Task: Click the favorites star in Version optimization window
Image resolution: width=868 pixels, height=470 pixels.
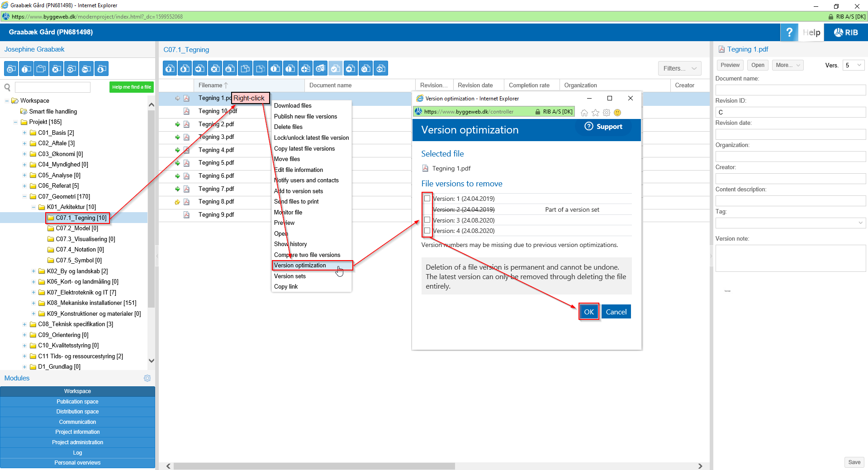Action: point(595,113)
